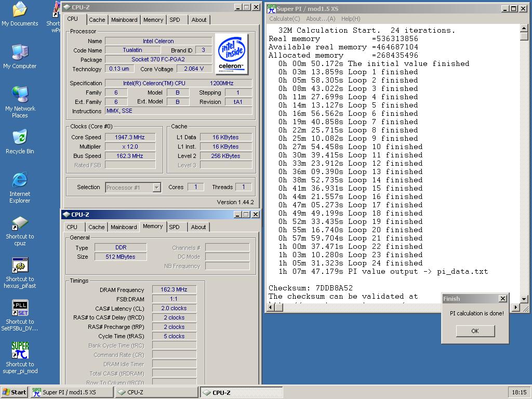Launch Internet Explorer desktop icon
The height and width of the screenshot is (399, 532).
click(x=20, y=188)
